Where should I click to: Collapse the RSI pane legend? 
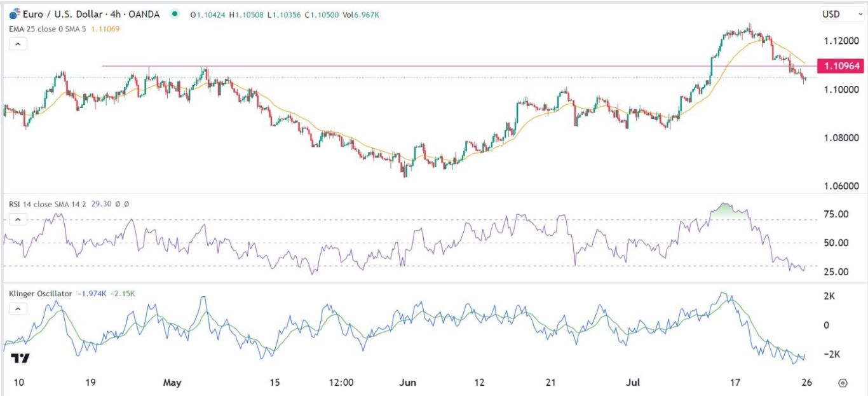coord(18,219)
